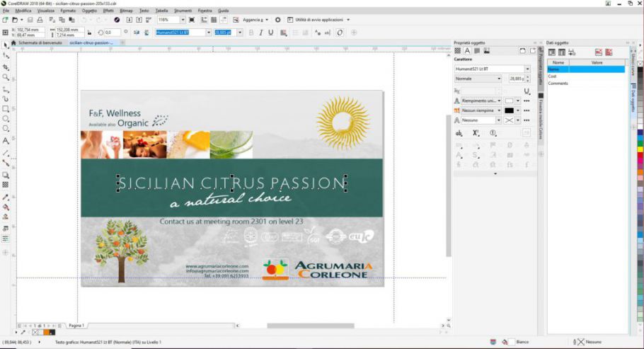The height and width of the screenshot is (349, 644).
Task: Select the Crop tool in toolbox
Action: click(x=6, y=67)
